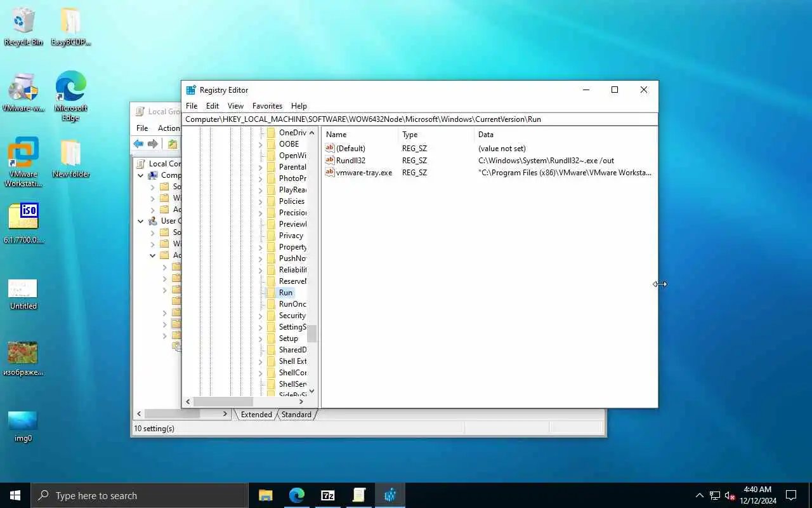The width and height of the screenshot is (812, 508).
Task: Click the taskbar search box
Action: pos(140,495)
